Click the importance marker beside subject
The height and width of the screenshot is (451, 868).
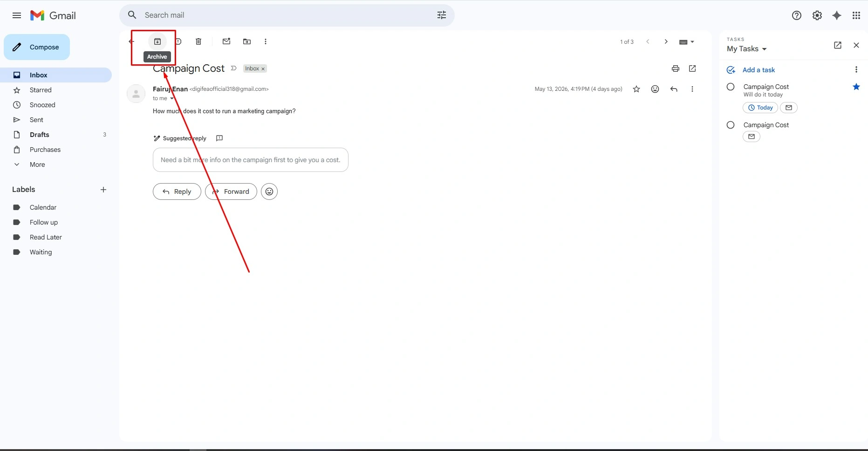click(x=234, y=68)
